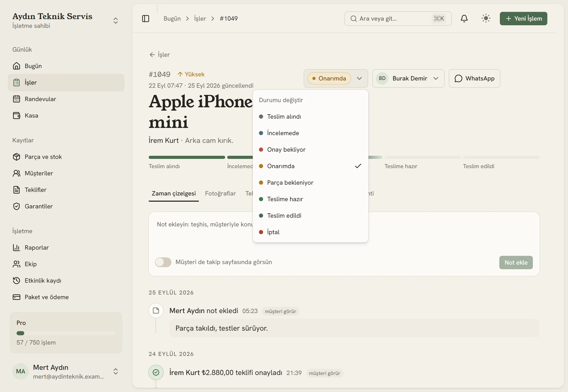Expand Mert Aydın account menu
The height and width of the screenshot is (392, 568).
[66, 371]
